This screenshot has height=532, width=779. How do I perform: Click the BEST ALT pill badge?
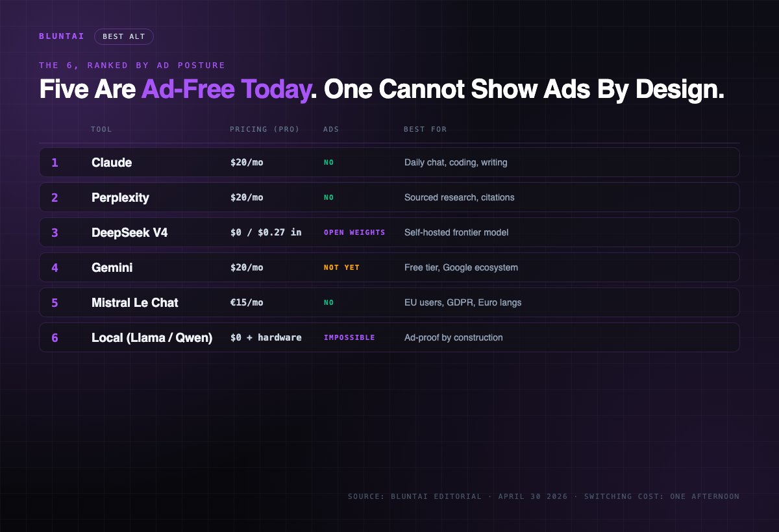[124, 36]
